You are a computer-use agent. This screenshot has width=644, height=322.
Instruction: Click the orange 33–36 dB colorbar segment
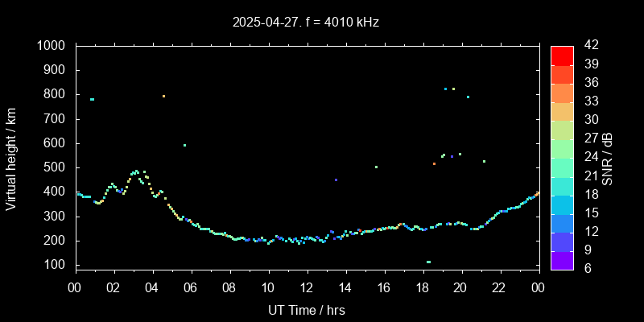562,93
